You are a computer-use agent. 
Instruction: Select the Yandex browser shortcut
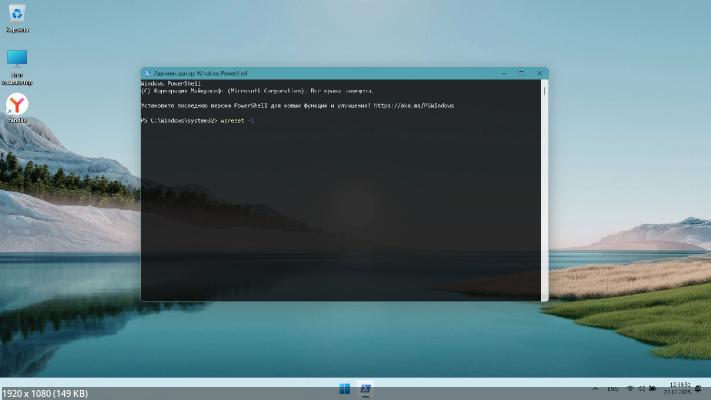pyautogui.click(x=17, y=105)
